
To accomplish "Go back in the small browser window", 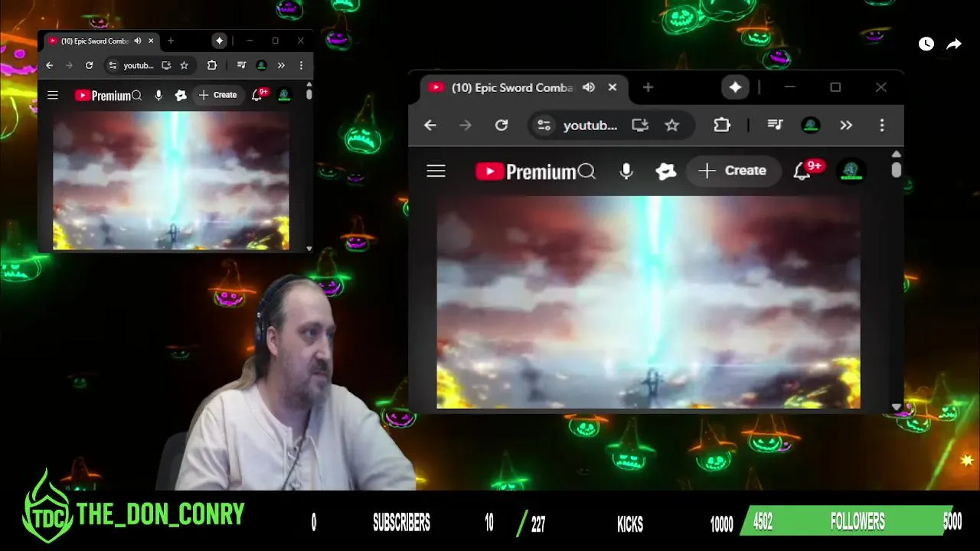I will pos(50,66).
